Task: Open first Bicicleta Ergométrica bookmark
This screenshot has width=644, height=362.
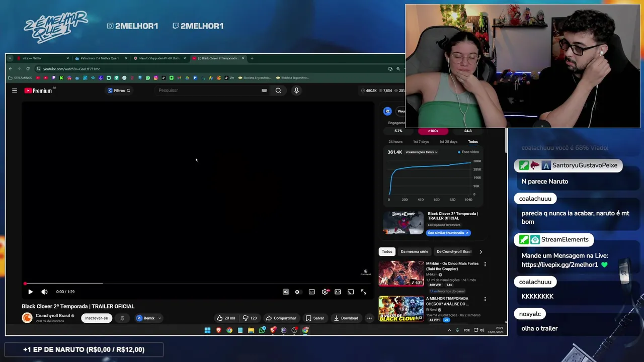Action: pyautogui.click(x=255, y=78)
